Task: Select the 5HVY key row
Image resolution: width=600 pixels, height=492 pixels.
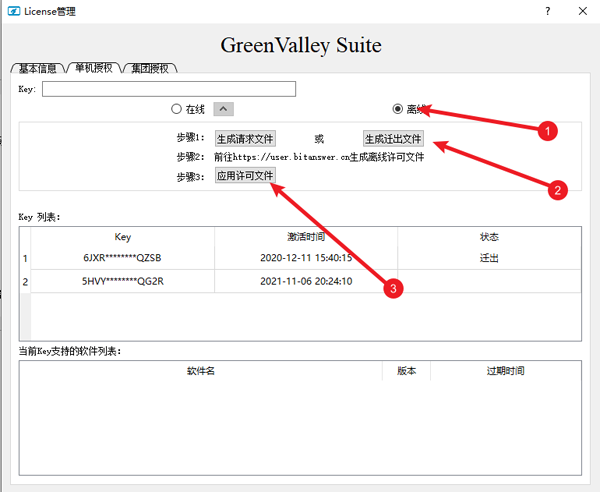Action: click(123, 281)
